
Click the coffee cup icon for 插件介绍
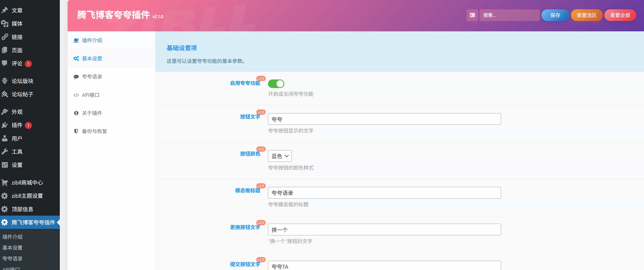76,40
